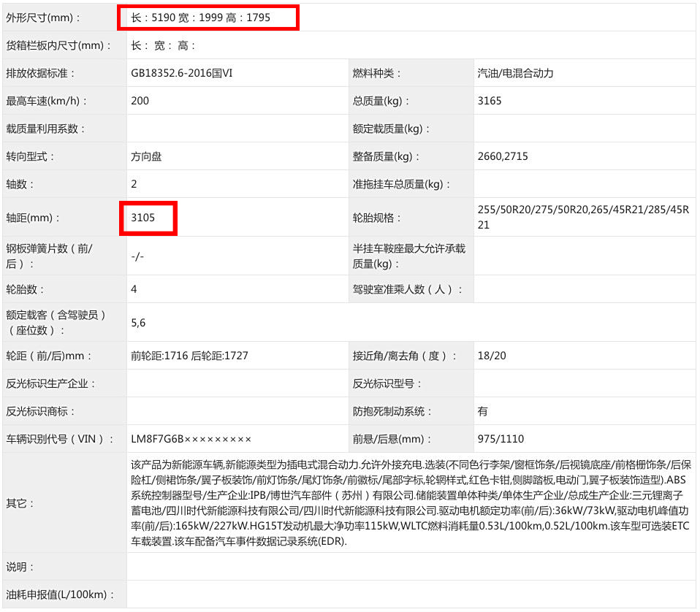Click the 说明 label
Screen dimensions: 700x612
pos(20,567)
